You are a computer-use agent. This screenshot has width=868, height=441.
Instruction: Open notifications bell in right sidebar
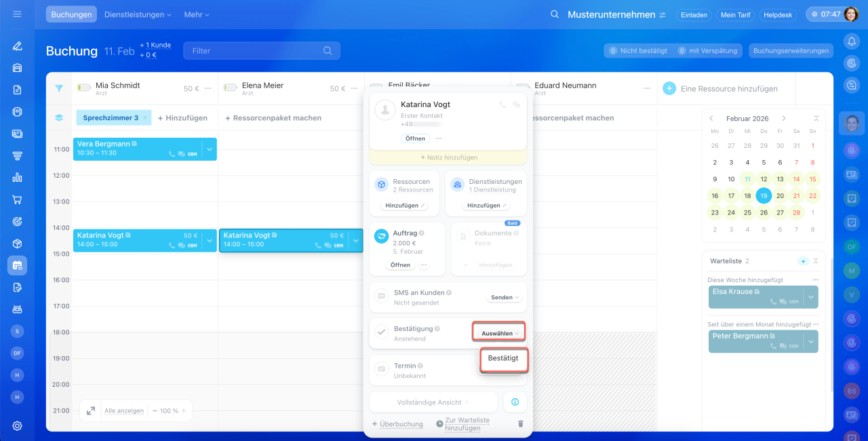pos(852,41)
